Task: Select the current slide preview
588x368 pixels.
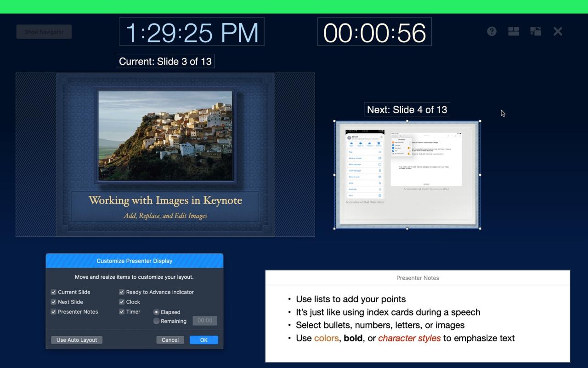Action: click(x=165, y=155)
